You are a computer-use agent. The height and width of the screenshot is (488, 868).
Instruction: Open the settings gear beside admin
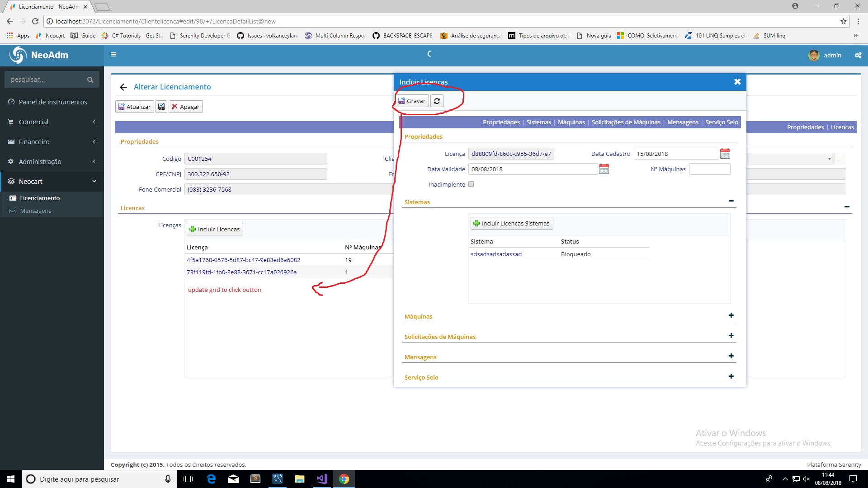coord(858,55)
